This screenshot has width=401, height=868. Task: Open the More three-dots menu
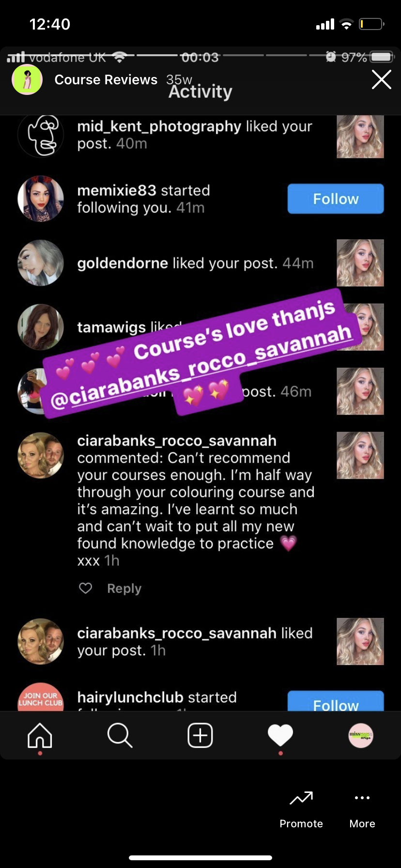click(362, 798)
